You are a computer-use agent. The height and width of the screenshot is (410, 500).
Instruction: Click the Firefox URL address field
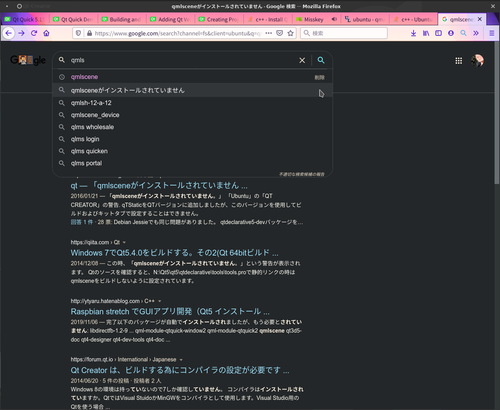[x=178, y=33]
